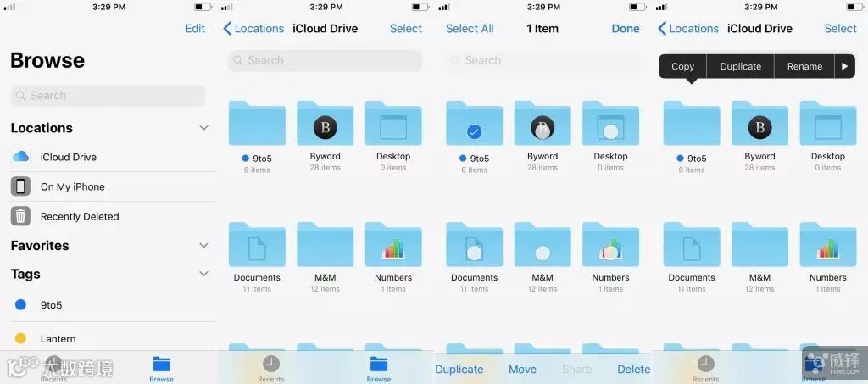
Task: Deselect the checked 9to5 folder
Action: [x=474, y=131]
